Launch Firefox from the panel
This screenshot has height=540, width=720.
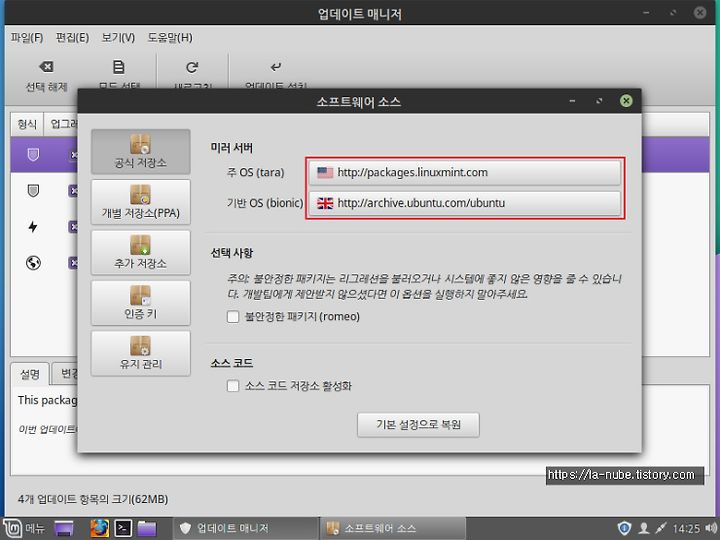(99, 529)
